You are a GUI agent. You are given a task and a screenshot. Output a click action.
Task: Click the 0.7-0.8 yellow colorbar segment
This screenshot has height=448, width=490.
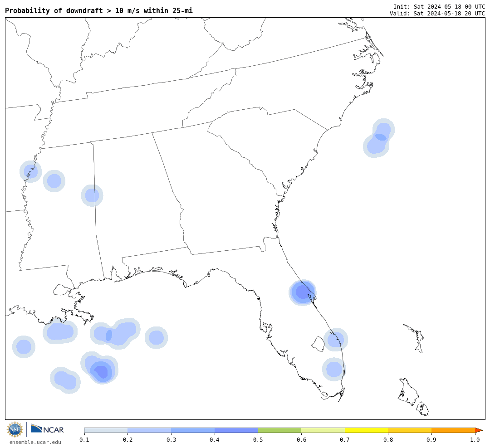tap(366, 430)
